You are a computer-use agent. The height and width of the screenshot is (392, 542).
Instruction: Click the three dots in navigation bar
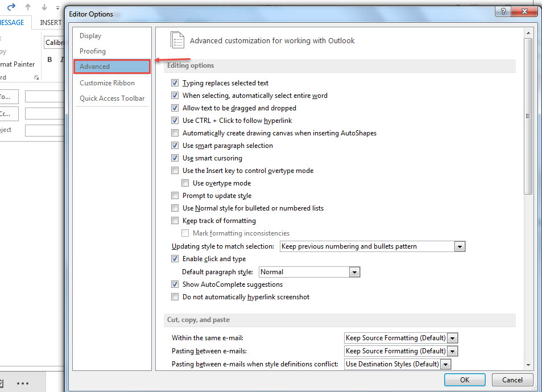pyautogui.click(x=23, y=383)
